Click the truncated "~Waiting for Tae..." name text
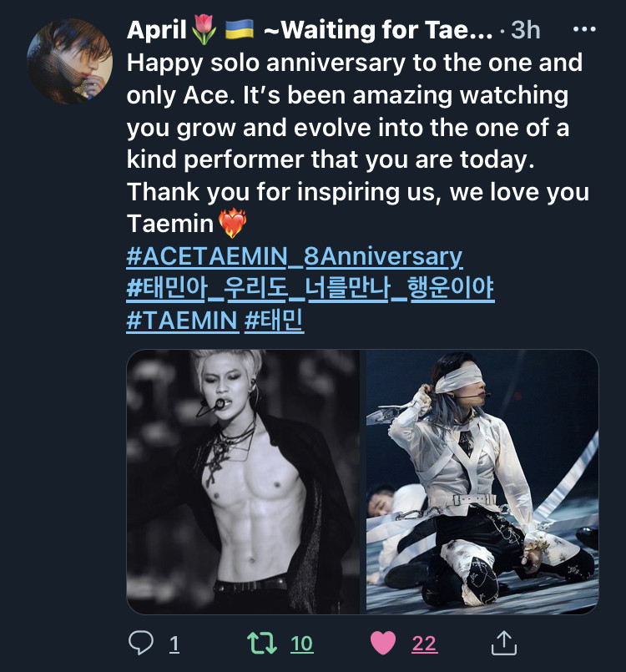The width and height of the screenshot is (626, 672). 377,30
